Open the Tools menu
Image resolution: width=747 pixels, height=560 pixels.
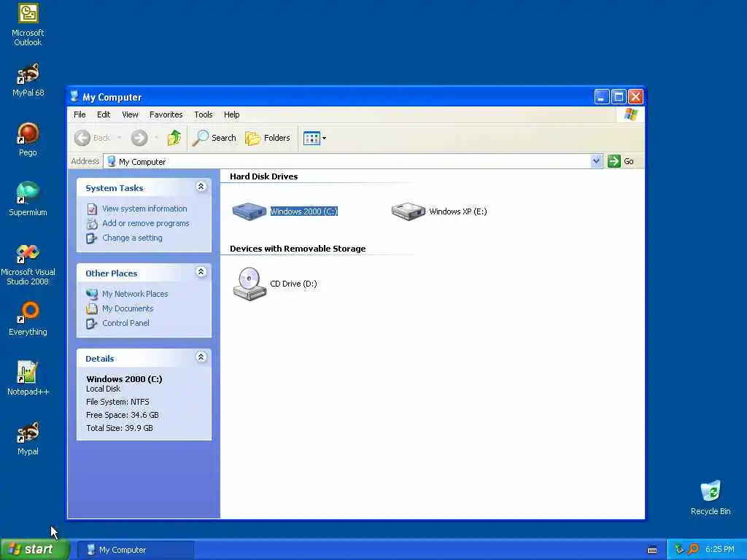pyautogui.click(x=204, y=114)
